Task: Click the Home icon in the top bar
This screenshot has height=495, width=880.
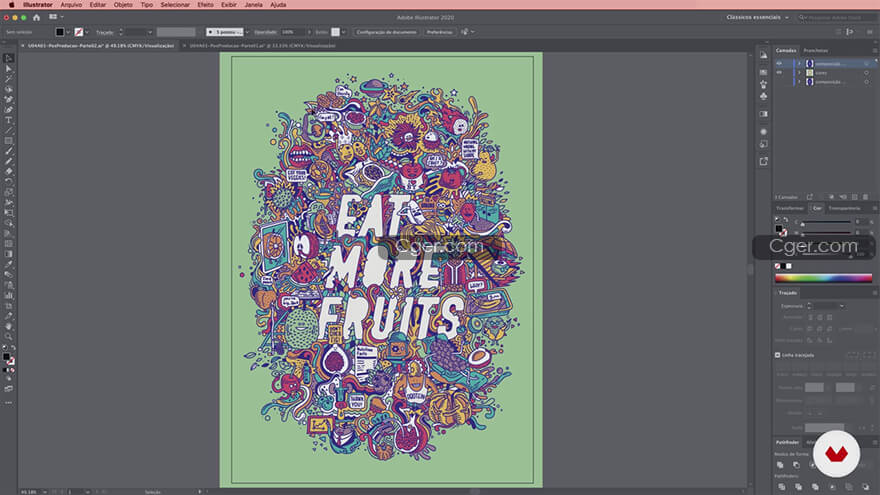Action: pos(36,17)
